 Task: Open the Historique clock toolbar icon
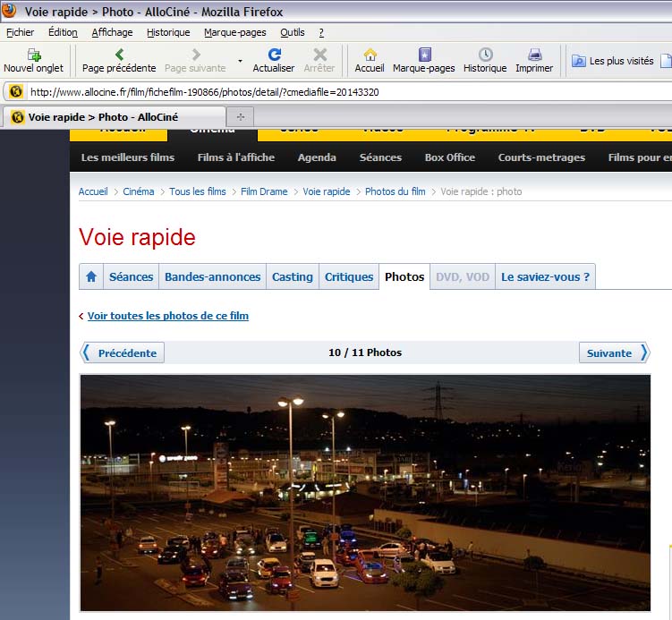[x=485, y=55]
